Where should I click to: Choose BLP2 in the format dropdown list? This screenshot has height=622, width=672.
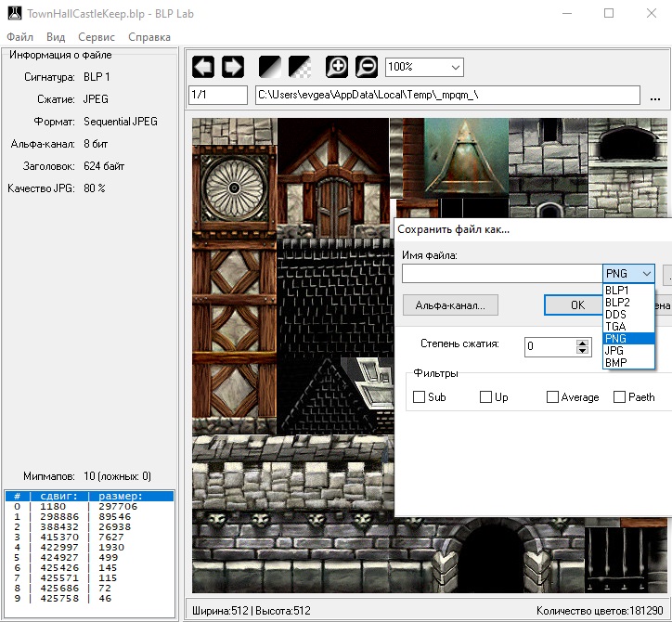[x=616, y=302]
